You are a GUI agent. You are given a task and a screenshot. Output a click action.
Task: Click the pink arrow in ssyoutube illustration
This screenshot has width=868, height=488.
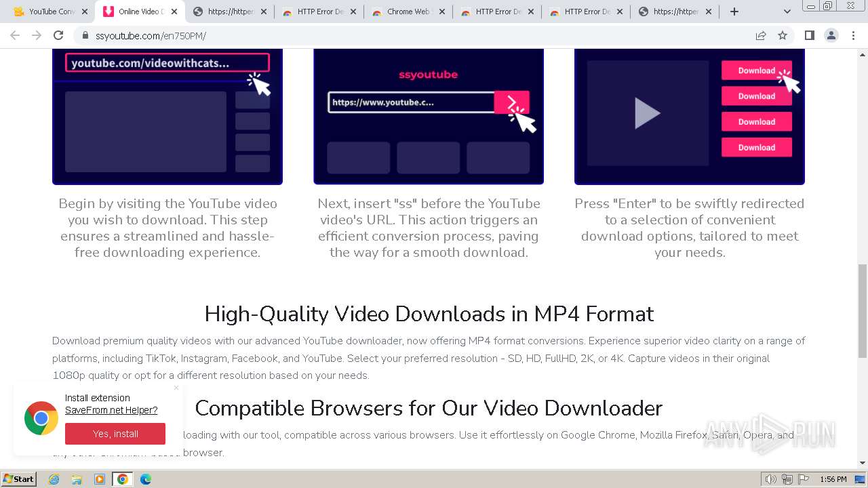[x=512, y=102]
